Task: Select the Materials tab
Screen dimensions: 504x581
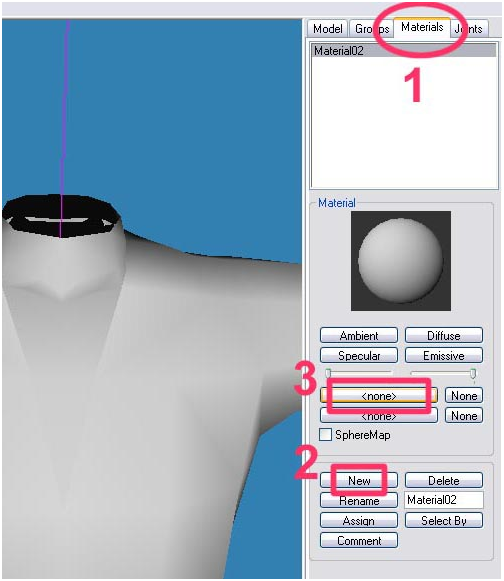Action: click(422, 27)
